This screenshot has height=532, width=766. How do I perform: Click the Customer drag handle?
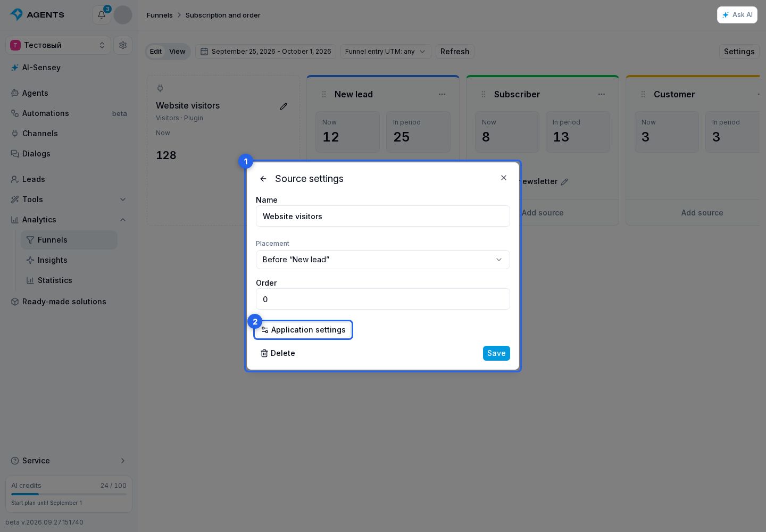pyautogui.click(x=643, y=94)
